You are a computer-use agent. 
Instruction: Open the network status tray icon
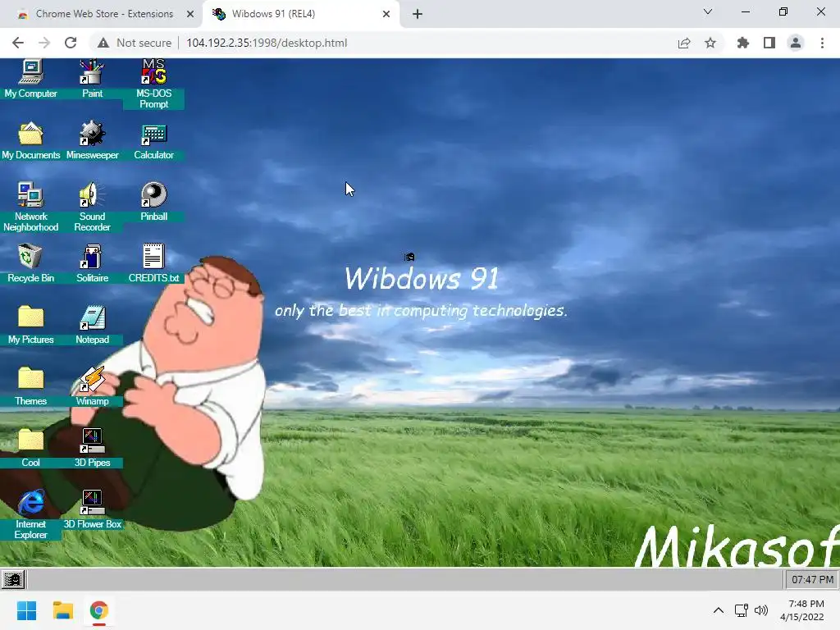point(742,610)
